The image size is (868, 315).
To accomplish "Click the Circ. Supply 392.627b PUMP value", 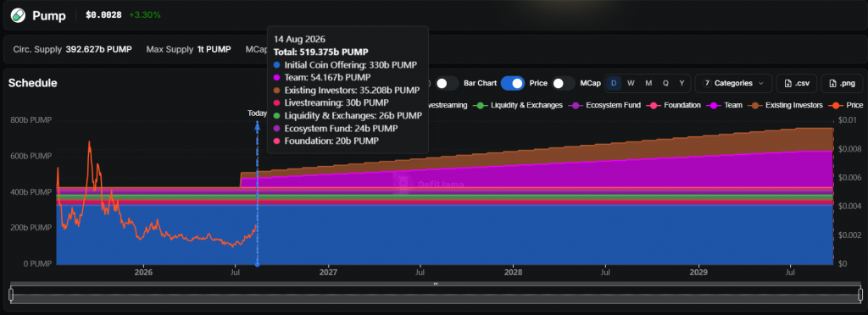I will tap(98, 49).
